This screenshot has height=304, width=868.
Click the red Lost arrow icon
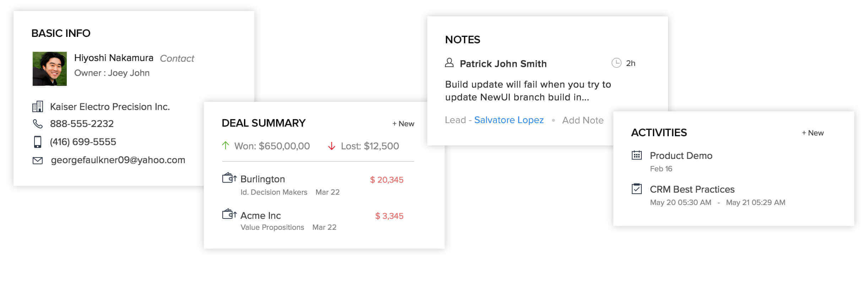click(x=331, y=146)
